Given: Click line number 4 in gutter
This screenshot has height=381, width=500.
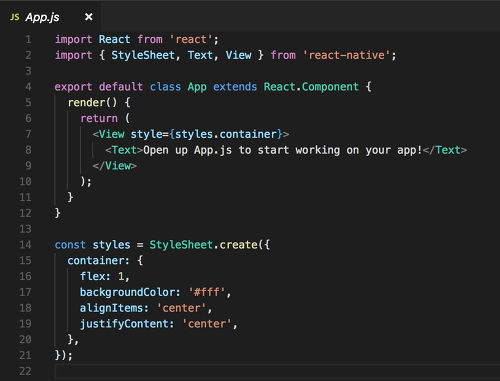Looking at the screenshot, I should [28, 87].
